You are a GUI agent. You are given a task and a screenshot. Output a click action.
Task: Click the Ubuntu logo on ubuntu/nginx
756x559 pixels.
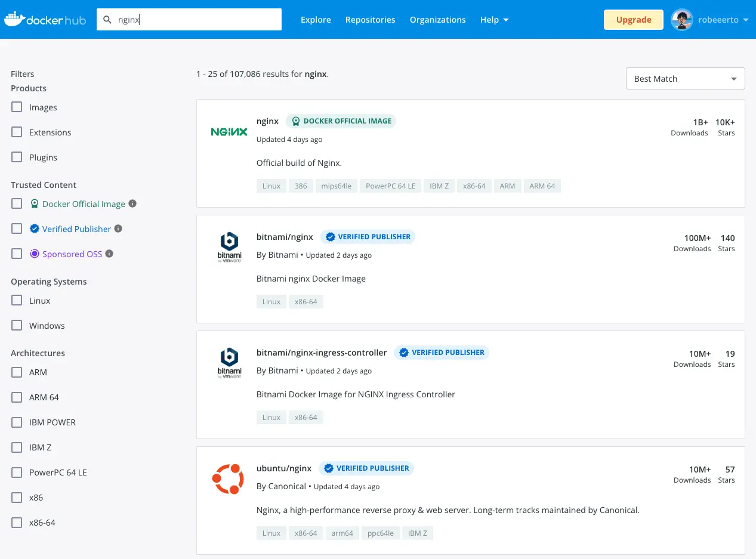point(228,478)
